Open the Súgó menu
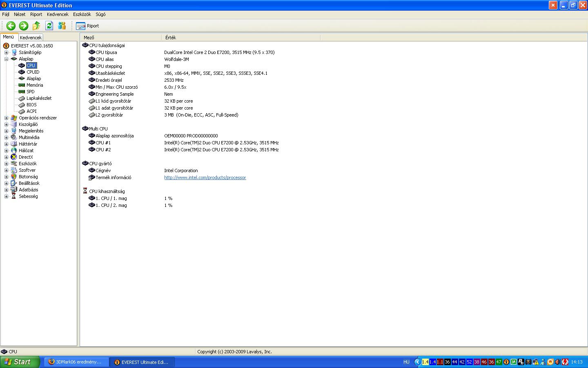 [100, 14]
